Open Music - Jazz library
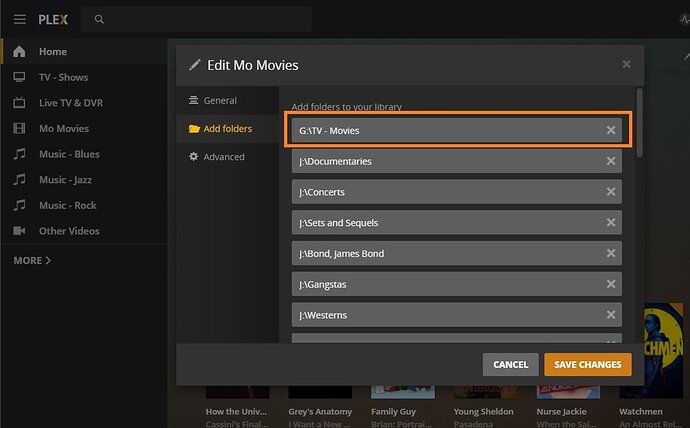Image resolution: width=690 pixels, height=428 pixels. click(65, 179)
